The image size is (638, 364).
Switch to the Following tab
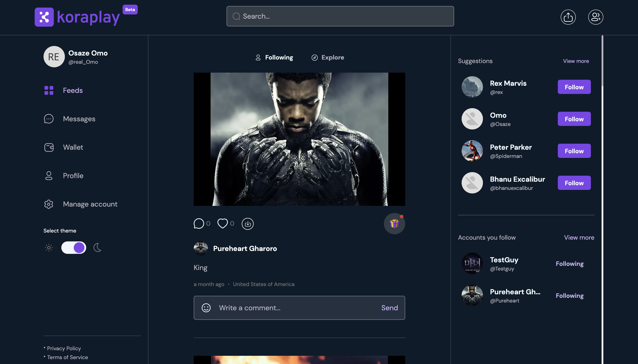tap(274, 58)
